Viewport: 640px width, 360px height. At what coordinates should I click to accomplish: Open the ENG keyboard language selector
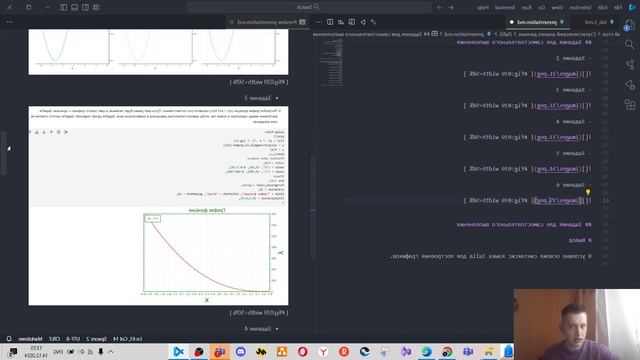click(x=58, y=351)
